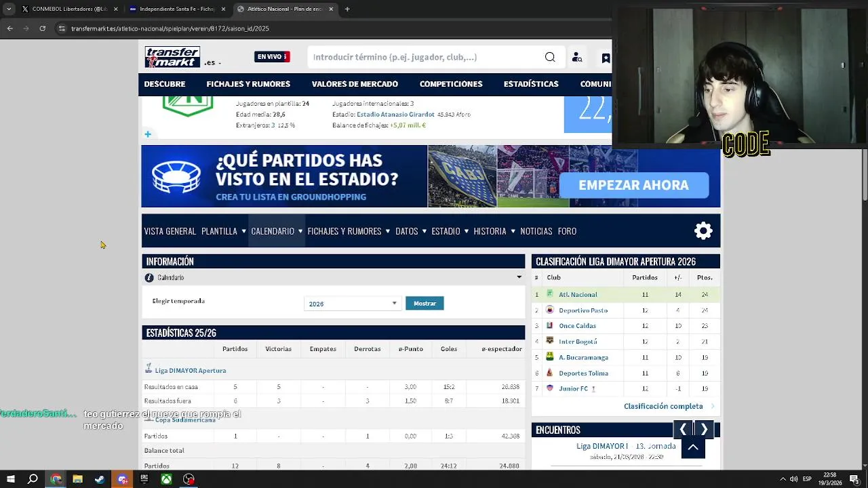
Task: Click the Transfermarkt logo
Action: tap(172, 57)
